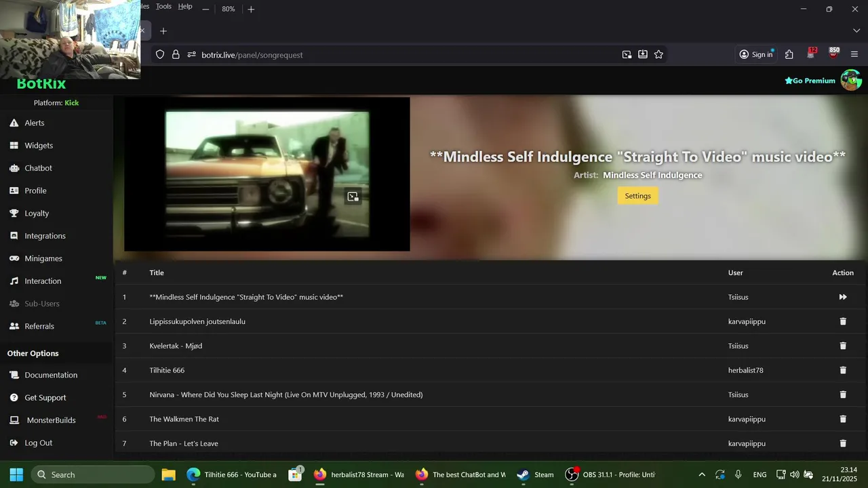Screen dimensions: 868x488
Task: Click the extension icon with badge 850
Action: click(833, 53)
